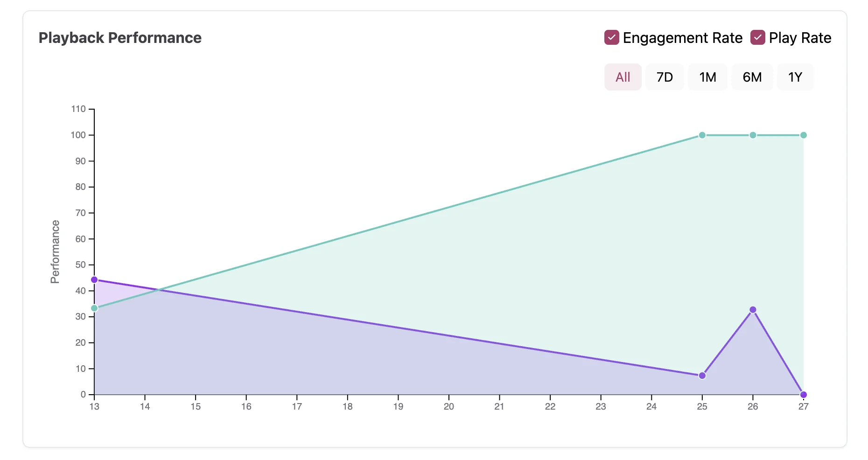Select teal data point at day 26
The height and width of the screenshot is (460, 868).
(753, 135)
